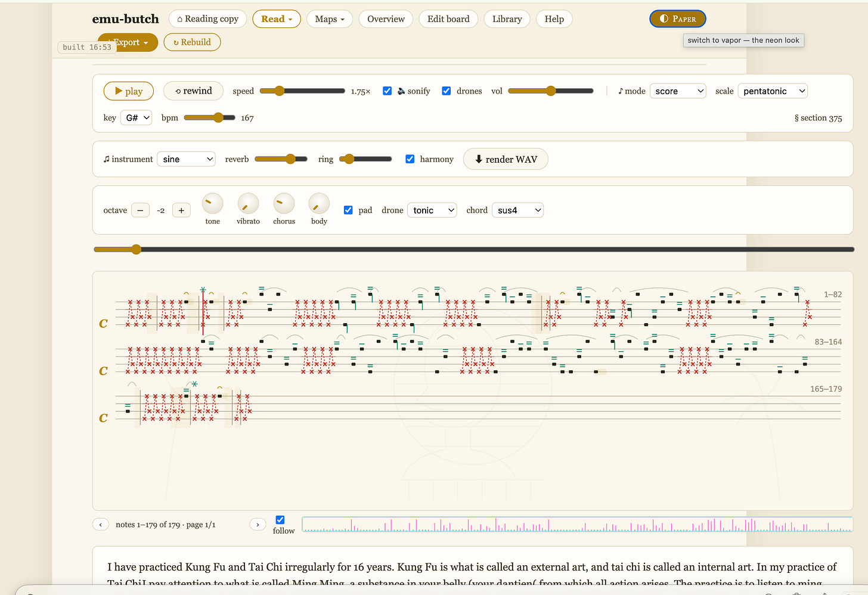Click the pink note histogram minimap
Image resolution: width=868 pixels, height=595 pixels.
point(578,525)
